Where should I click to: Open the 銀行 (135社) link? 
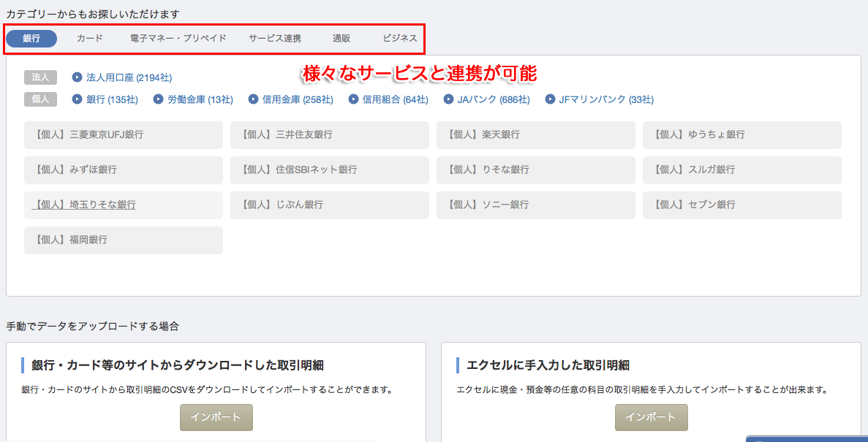click(x=113, y=99)
